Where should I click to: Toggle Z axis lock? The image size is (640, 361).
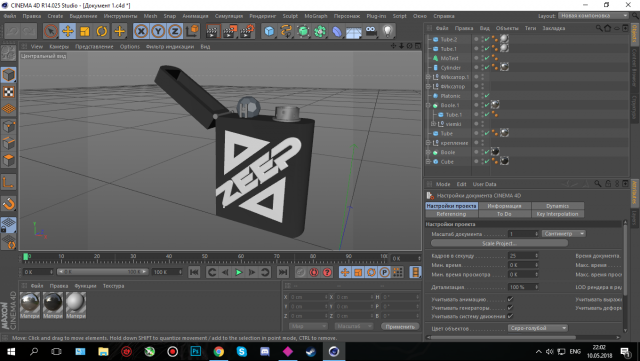click(x=175, y=31)
